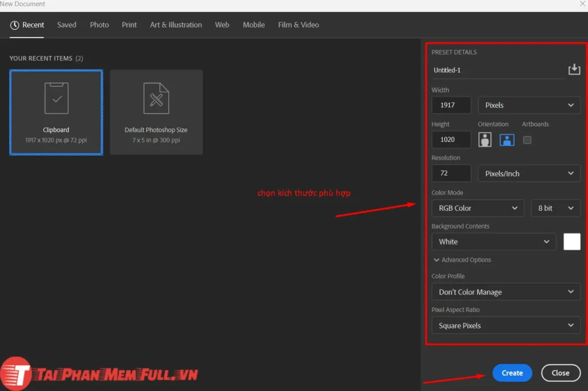Click the white background color swatch
Viewport: 588px width, 391px height.
[572, 241]
